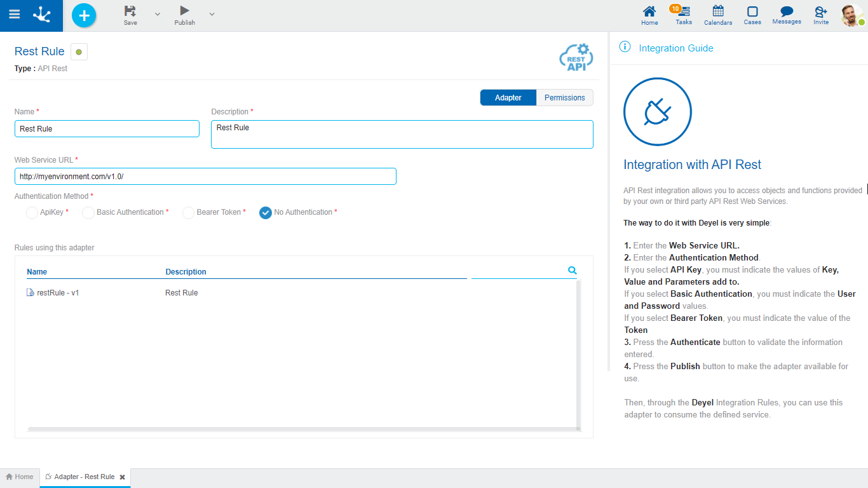Open the restRule - v1 rule entry

(x=57, y=293)
